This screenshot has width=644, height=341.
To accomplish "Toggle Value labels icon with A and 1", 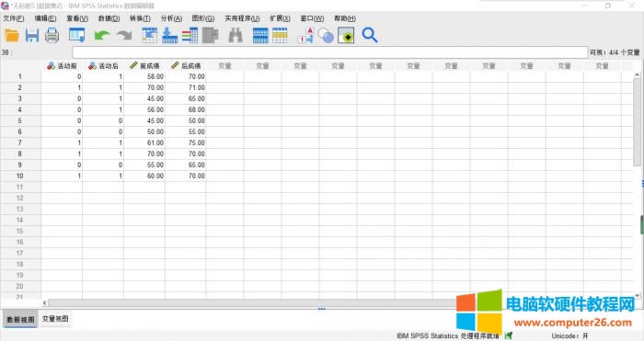I will 305,35.
